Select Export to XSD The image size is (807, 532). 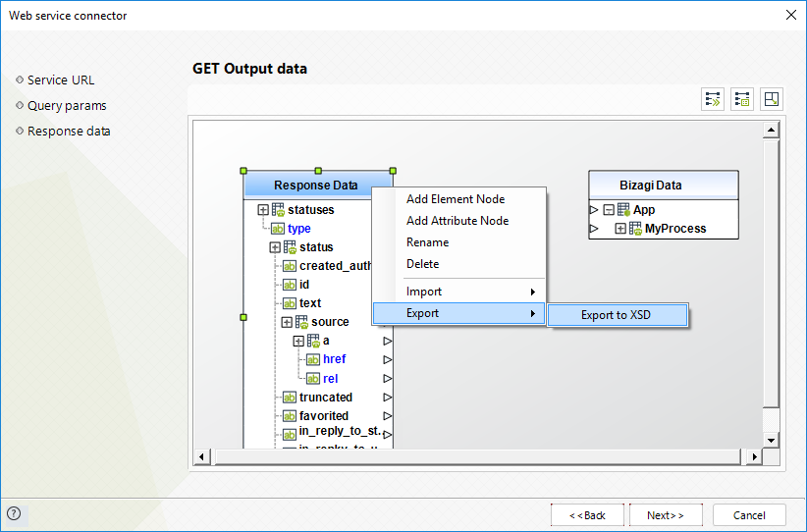coord(618,315)
